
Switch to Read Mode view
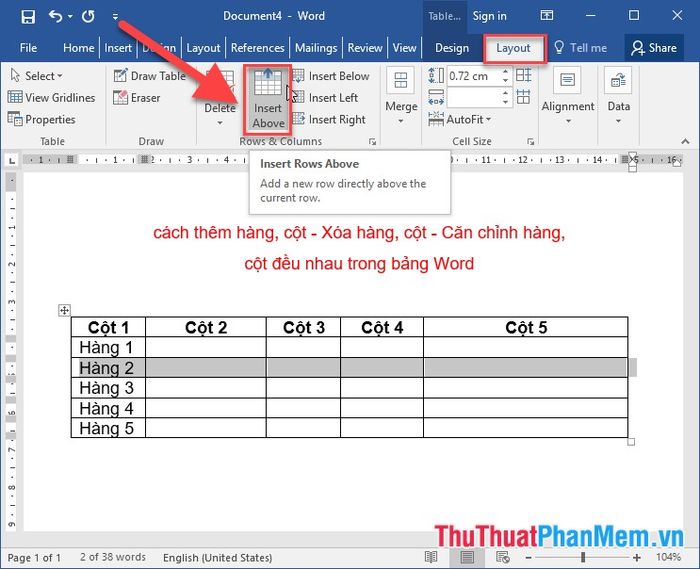431,557
